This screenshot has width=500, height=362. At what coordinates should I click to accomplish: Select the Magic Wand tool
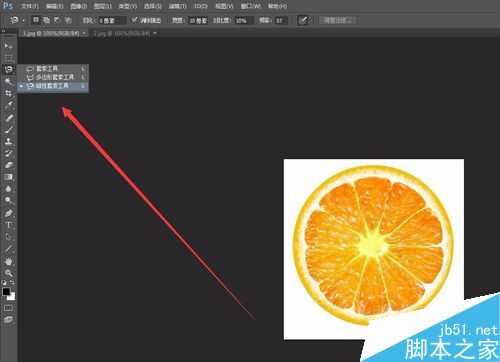pos(8,81)
